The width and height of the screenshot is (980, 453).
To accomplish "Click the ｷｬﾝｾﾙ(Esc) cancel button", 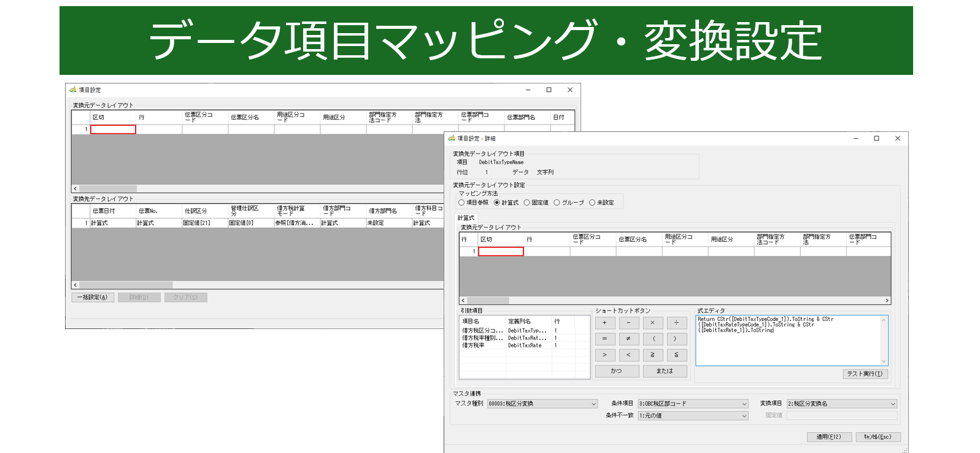I will pos(878,437).
